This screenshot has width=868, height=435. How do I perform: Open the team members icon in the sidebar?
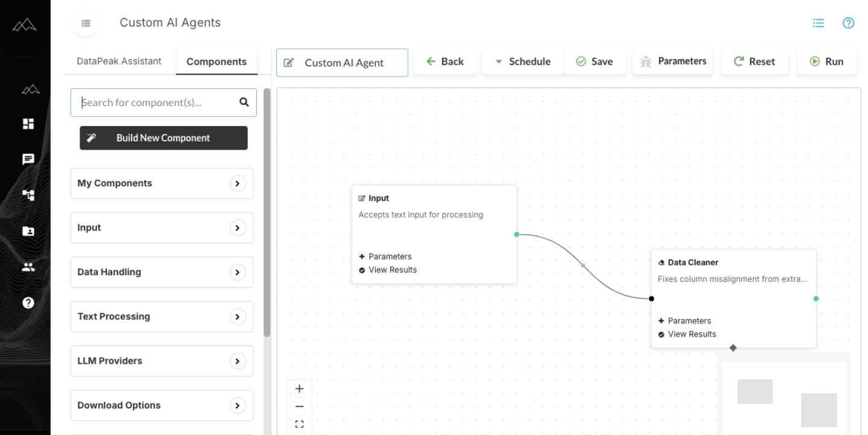tap(28, 267)
